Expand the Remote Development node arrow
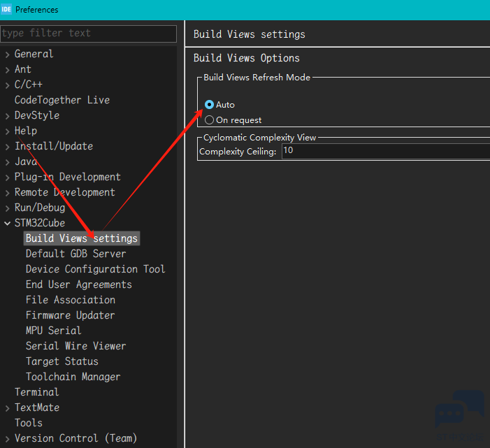 point(8,193)
